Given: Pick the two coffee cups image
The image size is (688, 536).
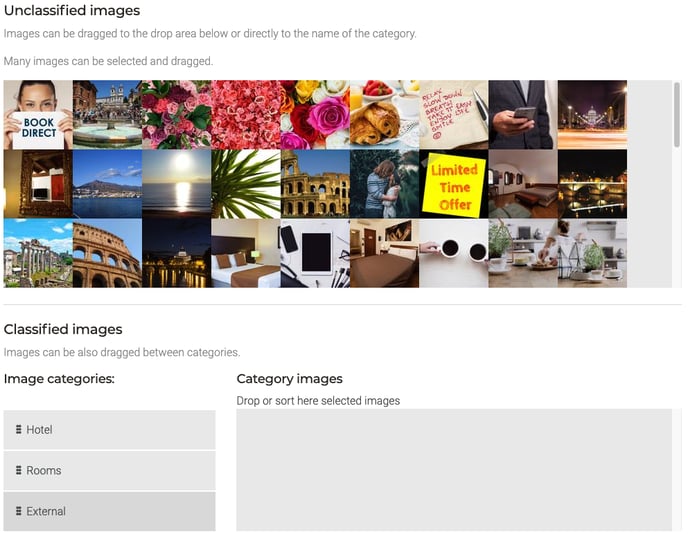Looking at the screenshot, I should [453, 254].
